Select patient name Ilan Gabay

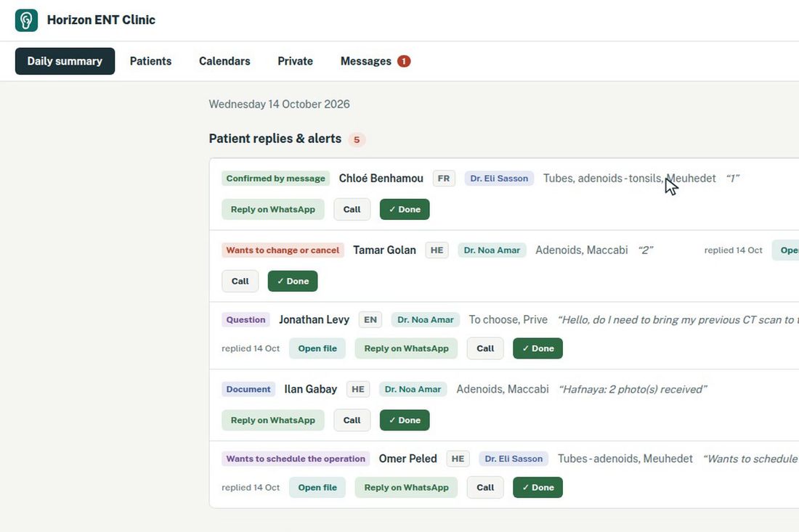pyautogui.click(x=311, y=389)
